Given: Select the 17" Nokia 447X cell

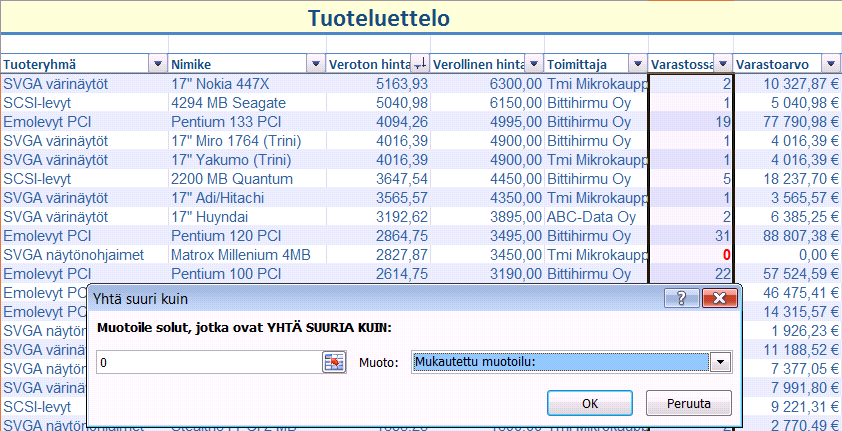Looking at the screenshot, I should [x=247, y=84].
